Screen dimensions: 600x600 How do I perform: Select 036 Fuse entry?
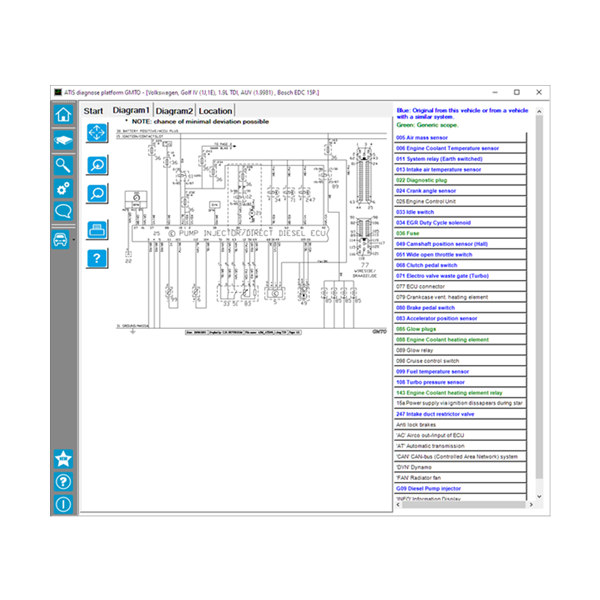(460, 233)
